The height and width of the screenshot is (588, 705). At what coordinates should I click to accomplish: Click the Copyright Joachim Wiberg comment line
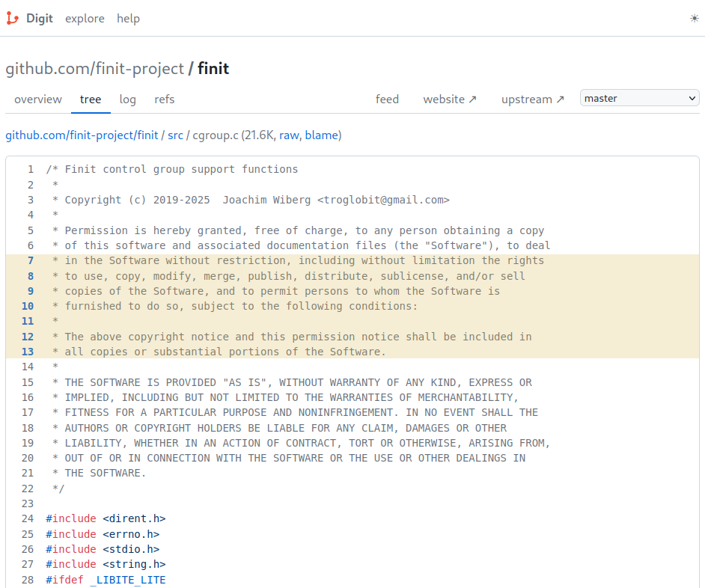click(x=251, y=200)
